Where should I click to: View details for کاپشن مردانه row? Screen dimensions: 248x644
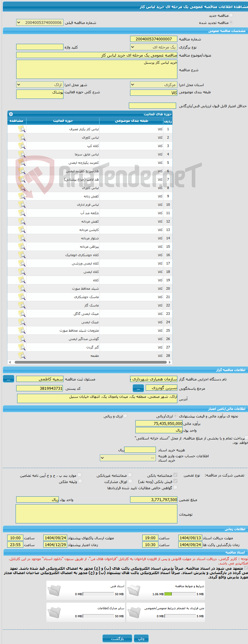[x=22, y=230]
